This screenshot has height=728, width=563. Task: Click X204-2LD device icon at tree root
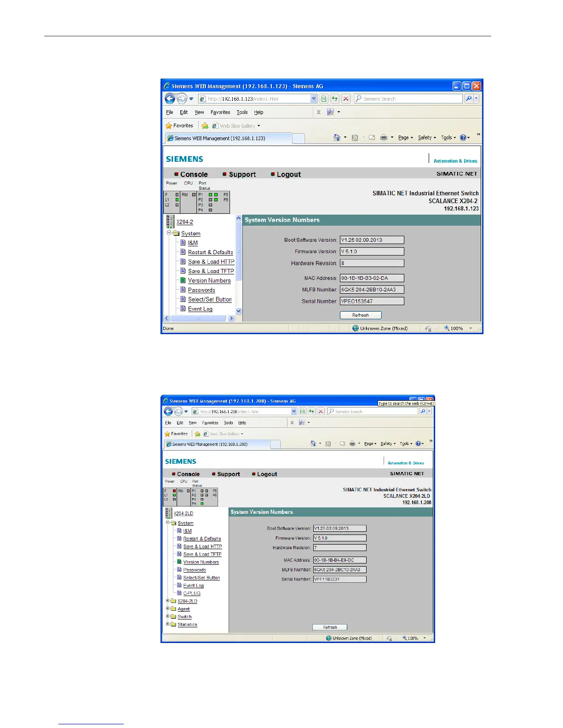169,513
